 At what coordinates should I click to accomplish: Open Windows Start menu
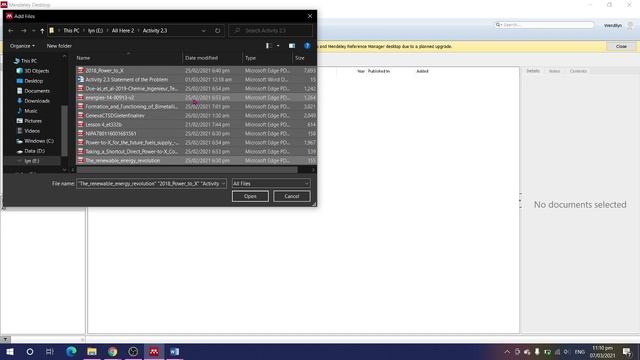point(10,351)
